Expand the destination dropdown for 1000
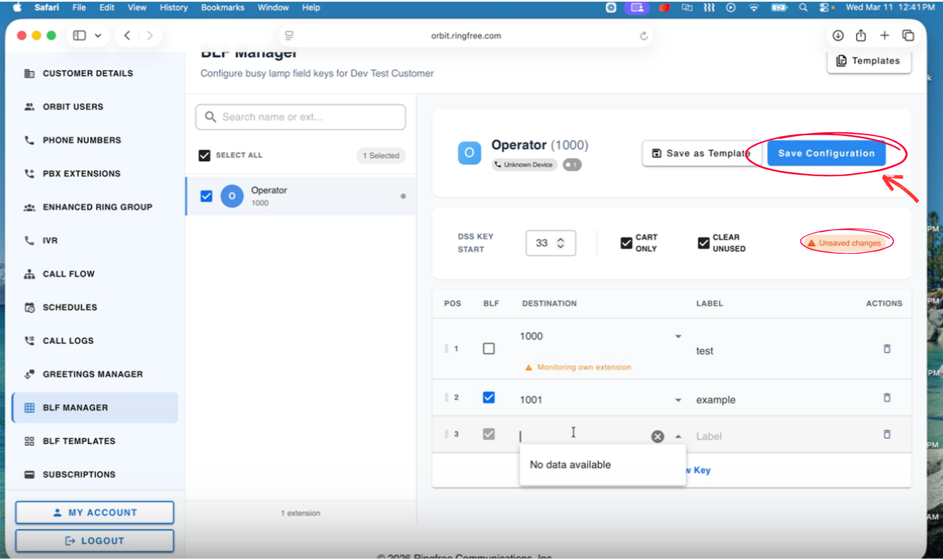This screenshot has height=560, width=943. pyautogui.click(x=678, y=337)
